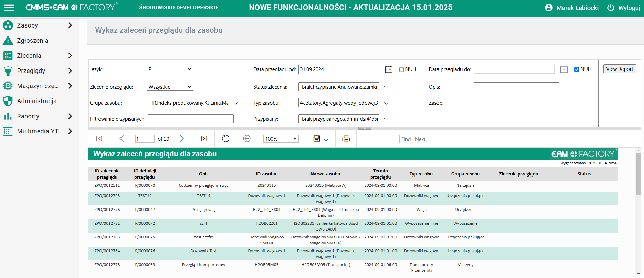The width and height of the screenshot is (644, 278).
Task: Open the hamburger menu
Action: (x=9, y=8)
